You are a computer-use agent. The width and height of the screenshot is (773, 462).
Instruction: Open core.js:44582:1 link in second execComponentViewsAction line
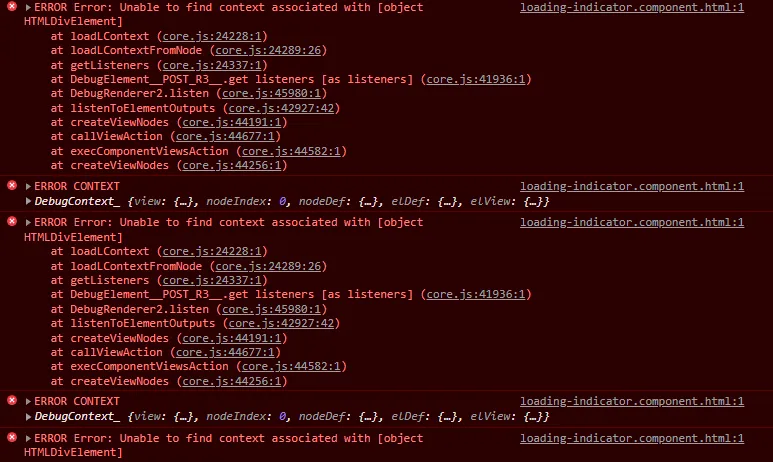(291, 366)
